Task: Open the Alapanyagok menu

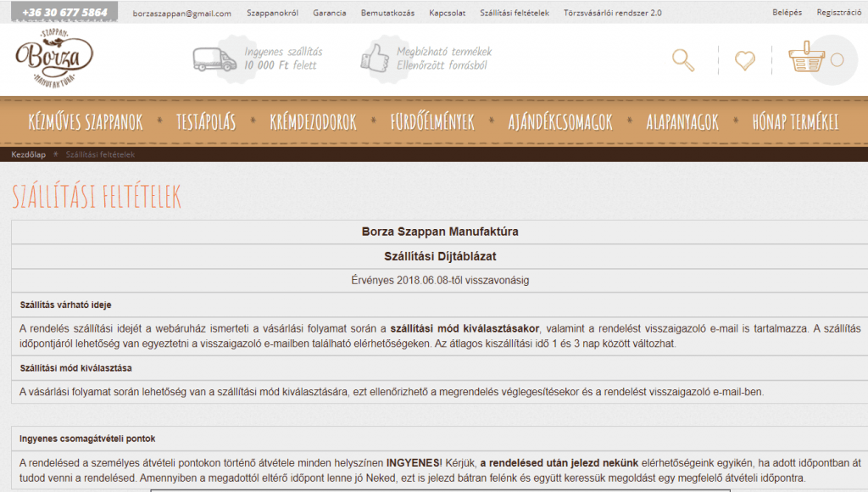Action: coord(682,122)
